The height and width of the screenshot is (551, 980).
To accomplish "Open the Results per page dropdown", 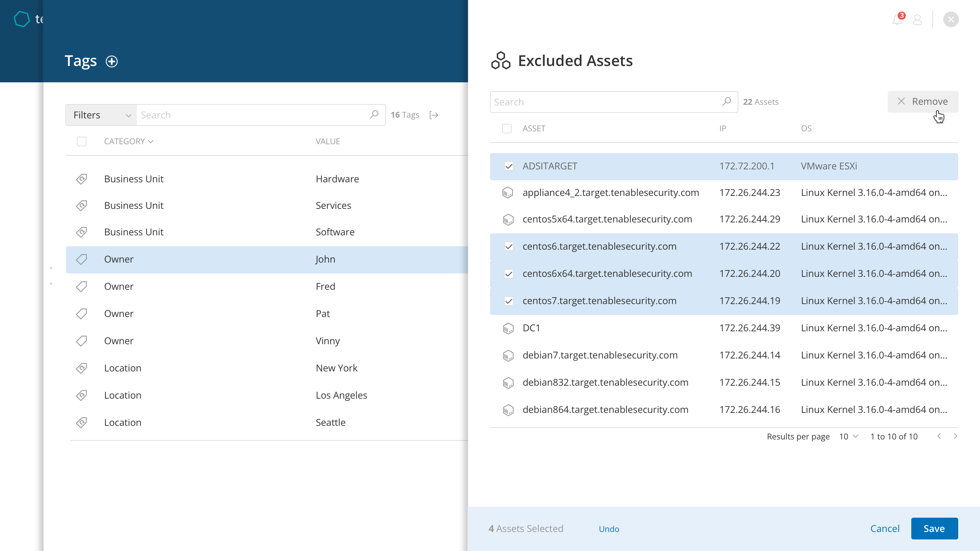I will click(x=848, y=436).
